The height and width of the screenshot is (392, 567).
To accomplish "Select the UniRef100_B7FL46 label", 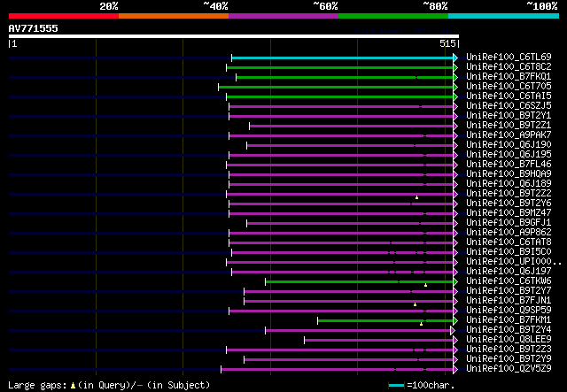I will point(509,165).
